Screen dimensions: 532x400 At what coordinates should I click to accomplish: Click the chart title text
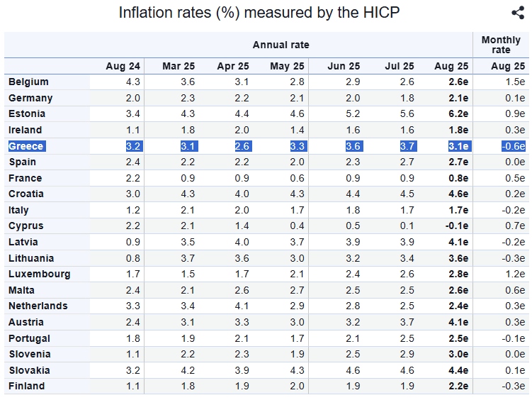(259, 13)
